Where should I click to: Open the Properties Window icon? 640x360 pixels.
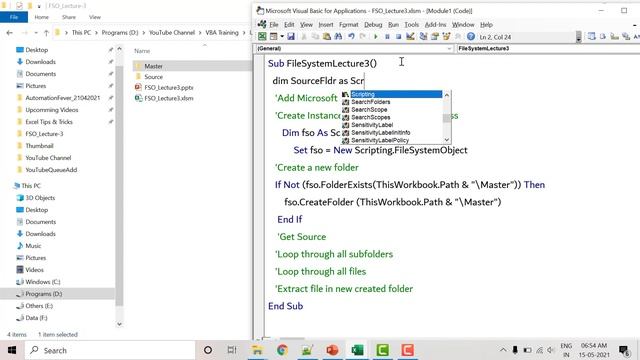435,37
